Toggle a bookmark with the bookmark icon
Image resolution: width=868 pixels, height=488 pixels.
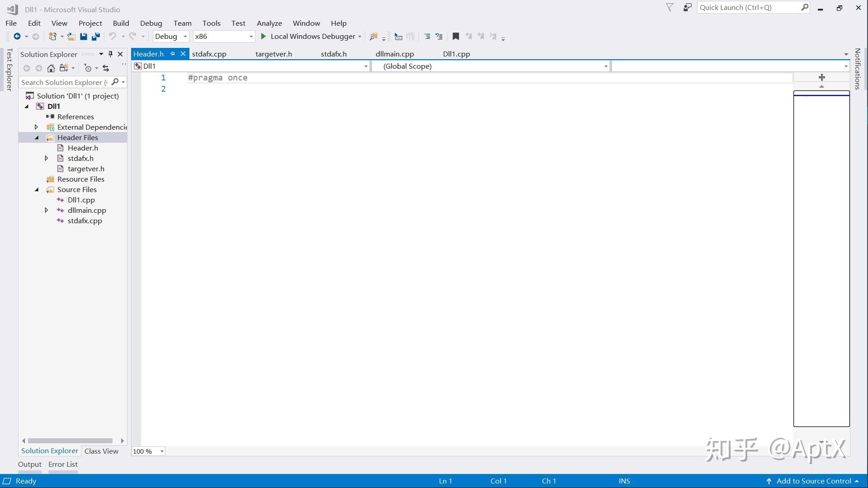(x=456, y=37)
